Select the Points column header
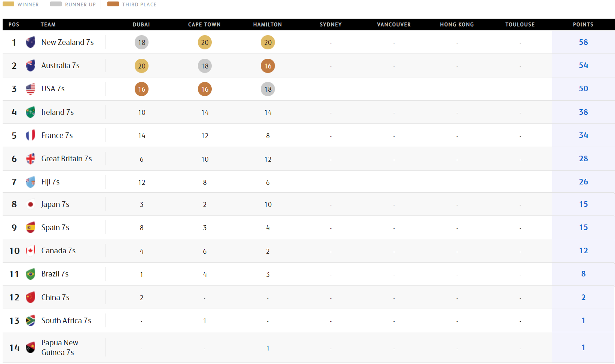 pos(583,25)
